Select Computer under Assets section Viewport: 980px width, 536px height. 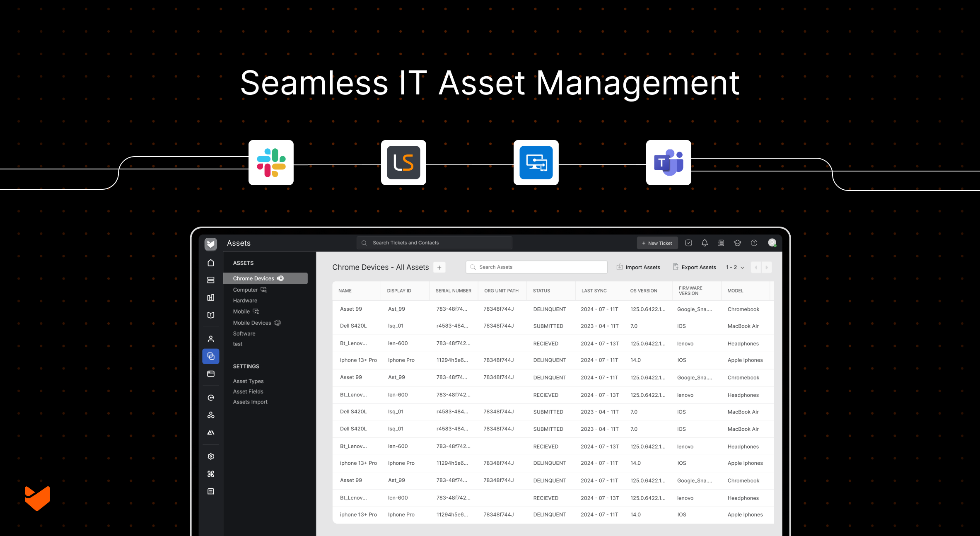click(245, 290)
